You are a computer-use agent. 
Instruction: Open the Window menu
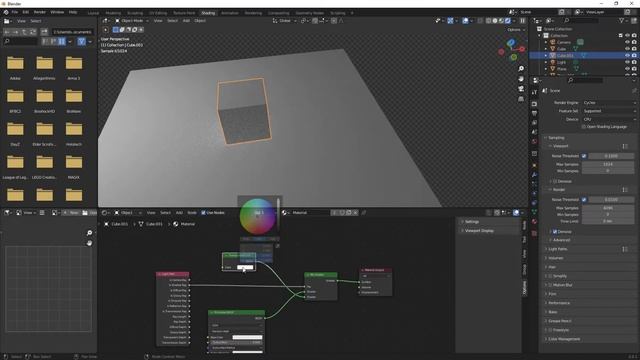point(57,12)
